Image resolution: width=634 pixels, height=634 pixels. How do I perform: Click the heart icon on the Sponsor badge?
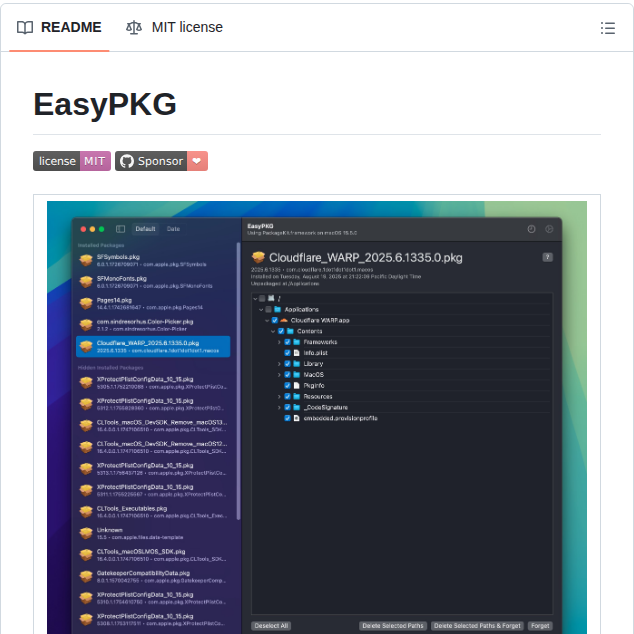(x=197, y=161)
